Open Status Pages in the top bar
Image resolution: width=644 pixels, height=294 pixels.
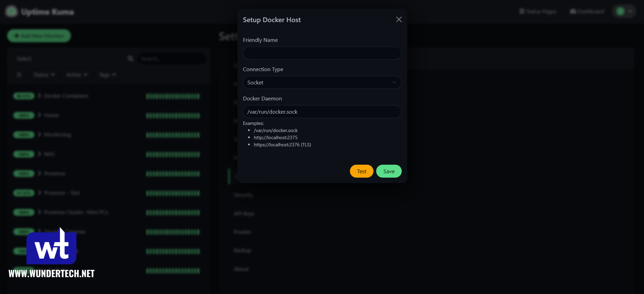click(x=537, y=12)
